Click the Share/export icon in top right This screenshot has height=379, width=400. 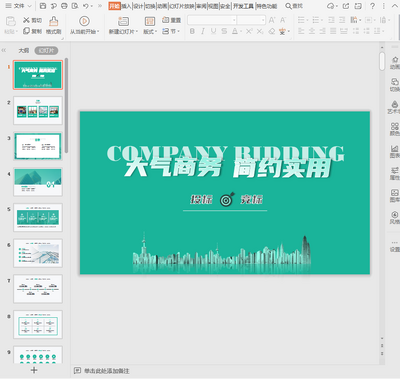click(x=346, y=6)
